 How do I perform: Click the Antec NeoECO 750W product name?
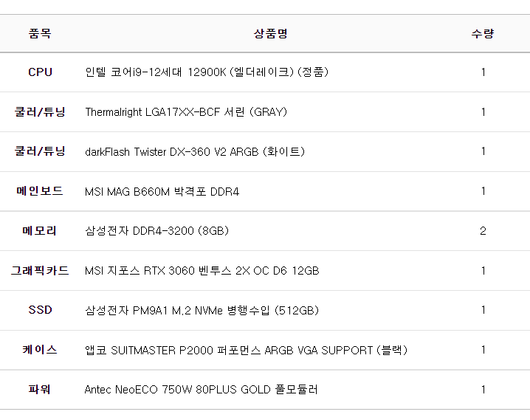(x=201, y=389)
